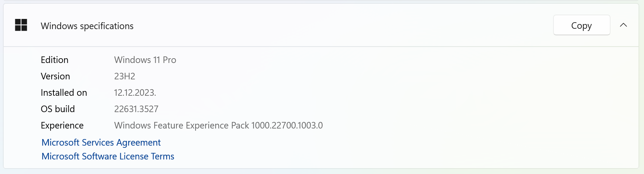This screenshot has width=644, height=174.
Task: Select the Version label
Action: (55, 76)
